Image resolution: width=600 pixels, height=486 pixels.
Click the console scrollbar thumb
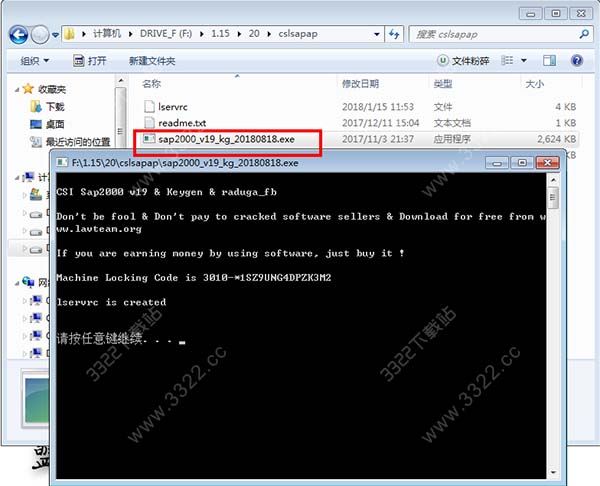coord(553,197)
